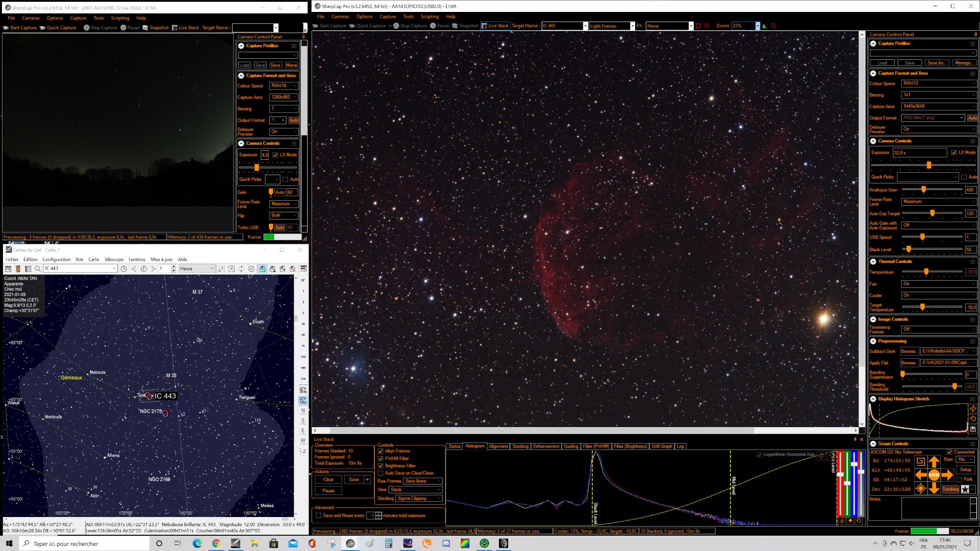Click the auto-stretch lightning icon in Display Histogram Stretch

coord(973,408)
